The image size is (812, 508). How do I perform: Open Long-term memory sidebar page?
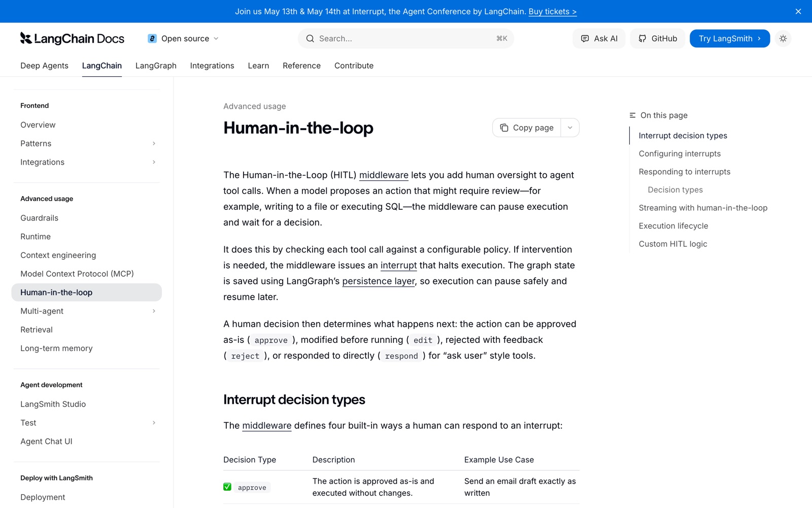(x=56, y=348)
